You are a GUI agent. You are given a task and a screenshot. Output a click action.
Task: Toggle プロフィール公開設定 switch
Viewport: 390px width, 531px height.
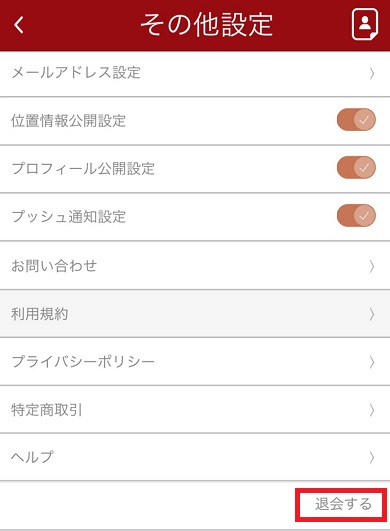click(356, 167)
